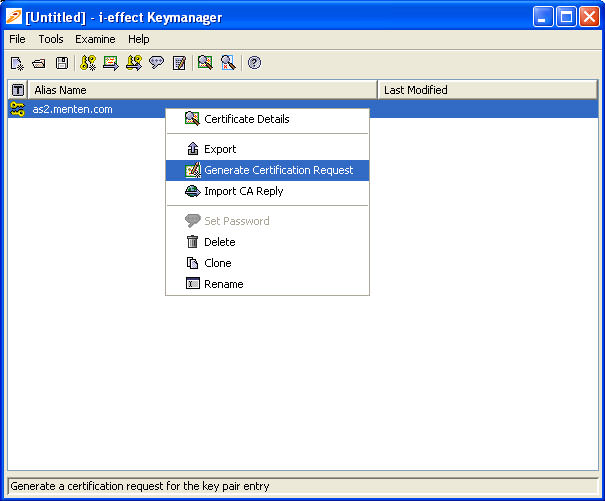Click the Import key pair toolbar icon

coord(133,63)
